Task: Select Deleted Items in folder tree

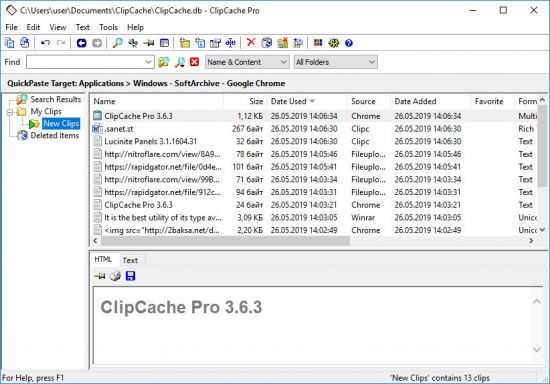Action: click(x=54, y=135)
